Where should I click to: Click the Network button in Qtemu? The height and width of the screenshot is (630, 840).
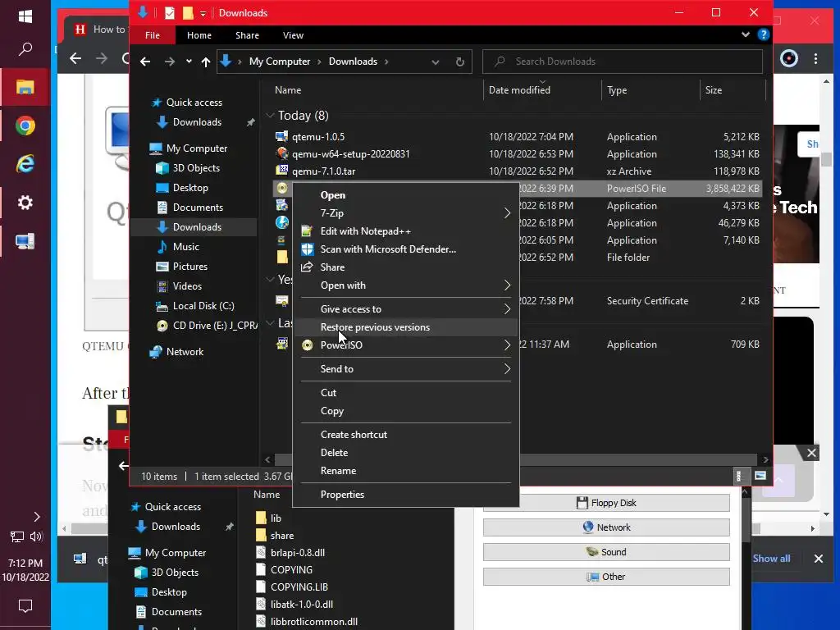606,527
